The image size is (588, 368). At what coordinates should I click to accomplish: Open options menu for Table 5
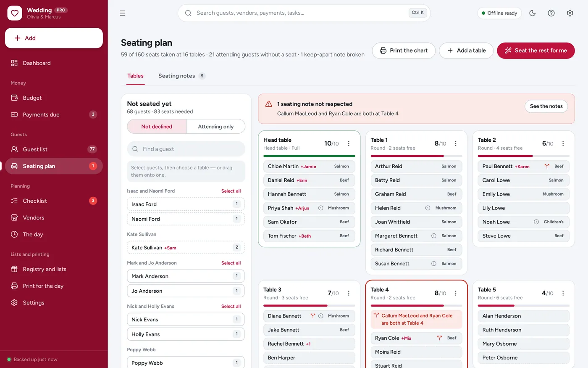563,293
